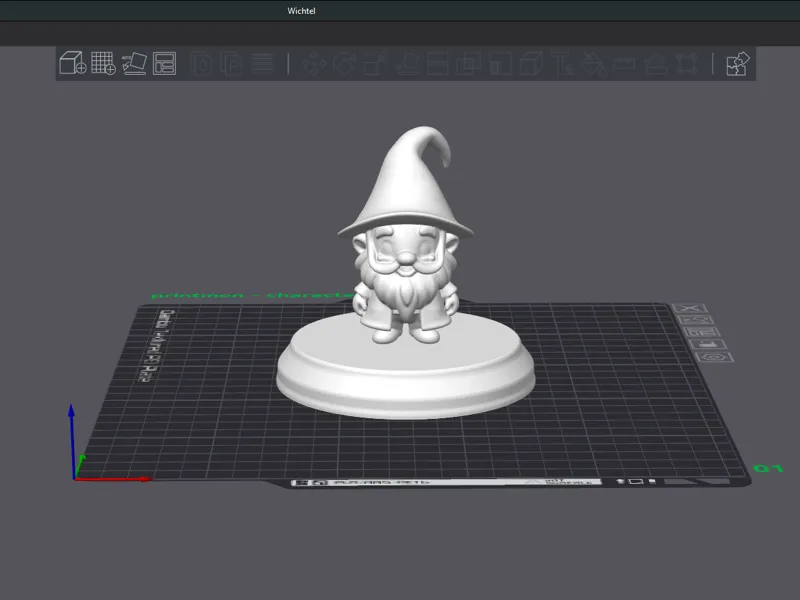Click the green printmon plate name label
The width and height of the screenshot is (800, 600).
coord(253,295)
